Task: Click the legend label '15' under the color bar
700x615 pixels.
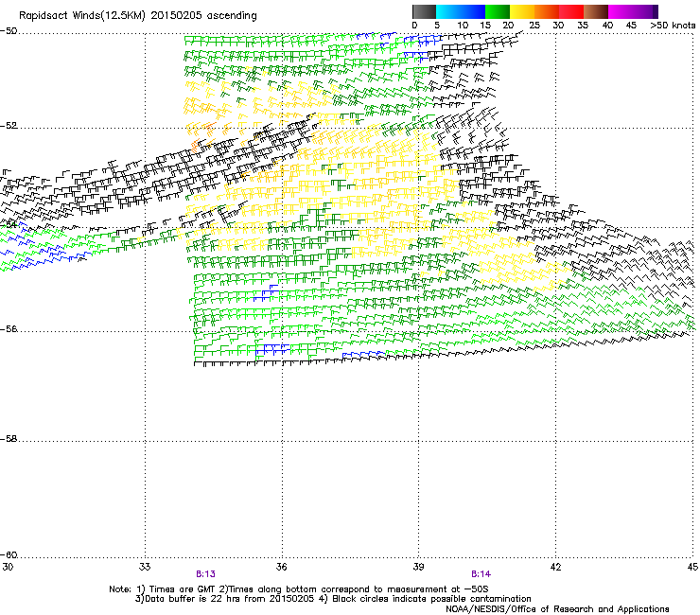Action: point(485,26)
